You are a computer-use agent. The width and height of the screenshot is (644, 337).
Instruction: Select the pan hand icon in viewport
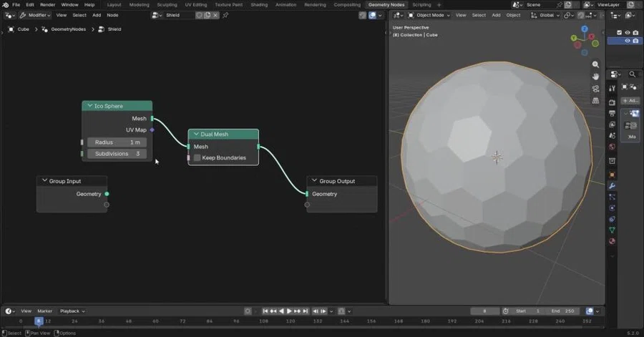pos(595,77)
